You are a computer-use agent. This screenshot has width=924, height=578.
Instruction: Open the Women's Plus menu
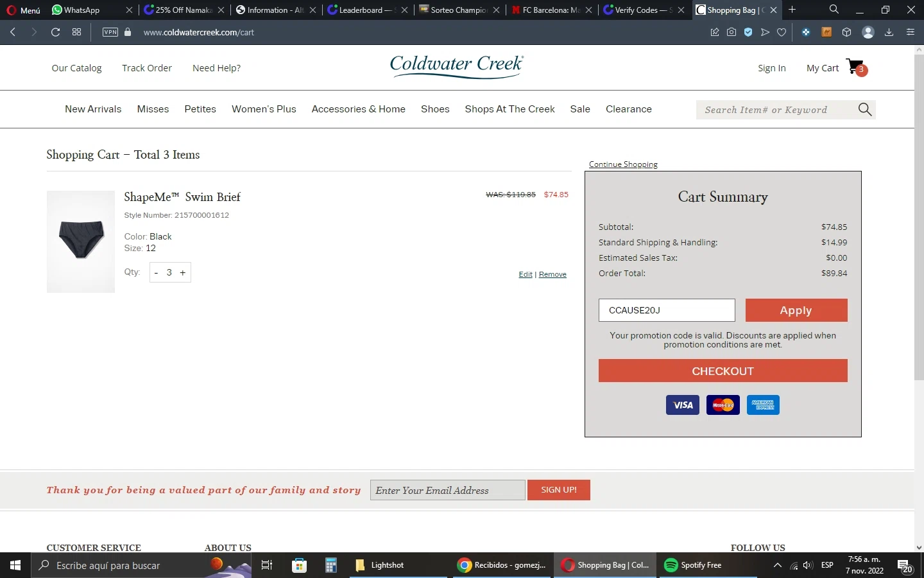(x=264, y=109)
